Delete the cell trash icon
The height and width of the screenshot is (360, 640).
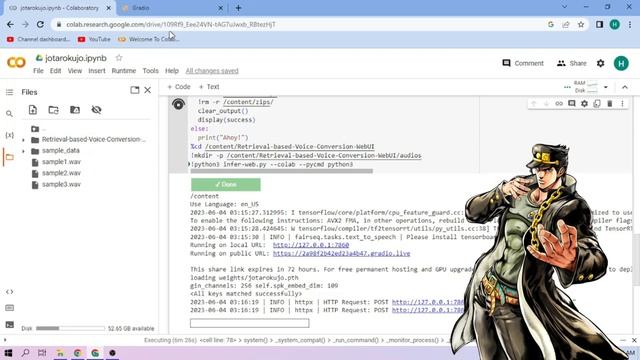[610, 104]
